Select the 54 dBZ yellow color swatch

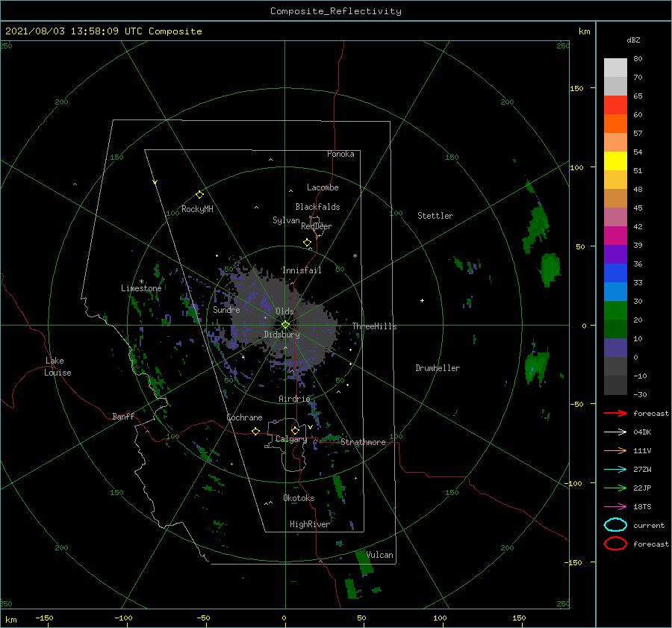pos(615,161)
